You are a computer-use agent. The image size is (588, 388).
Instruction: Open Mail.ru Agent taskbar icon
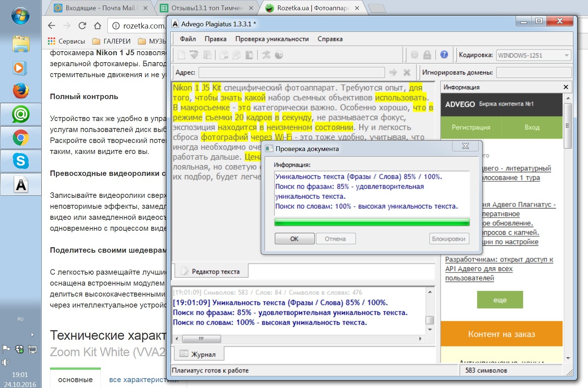[20, 114]
